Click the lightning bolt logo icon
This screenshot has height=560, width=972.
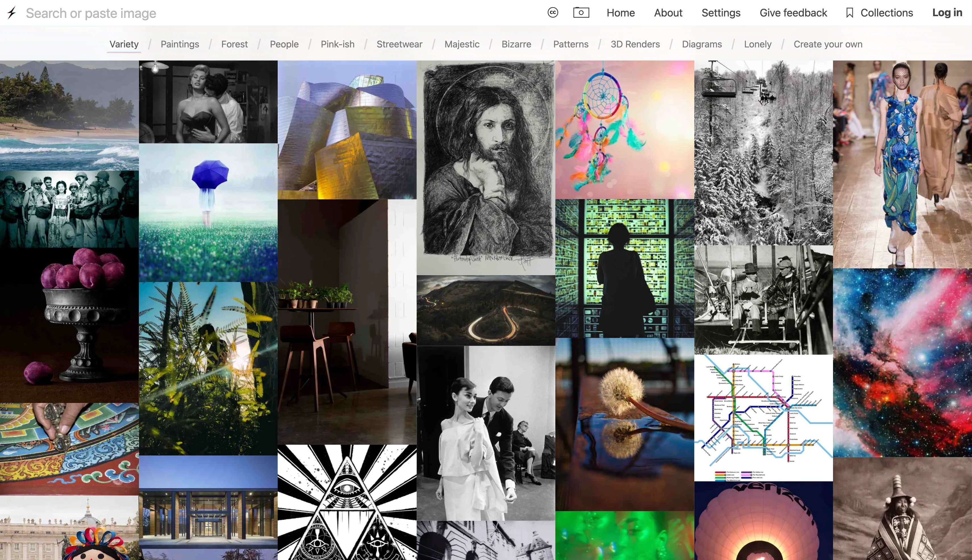12,13
